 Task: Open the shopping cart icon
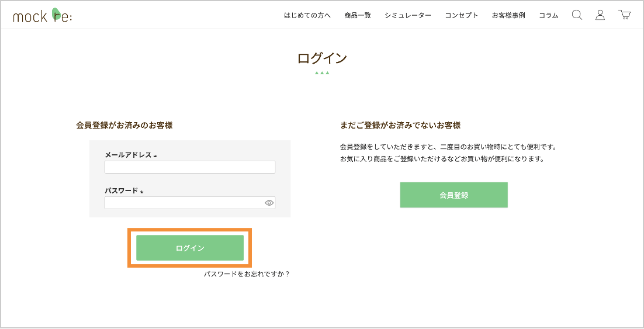625,15
